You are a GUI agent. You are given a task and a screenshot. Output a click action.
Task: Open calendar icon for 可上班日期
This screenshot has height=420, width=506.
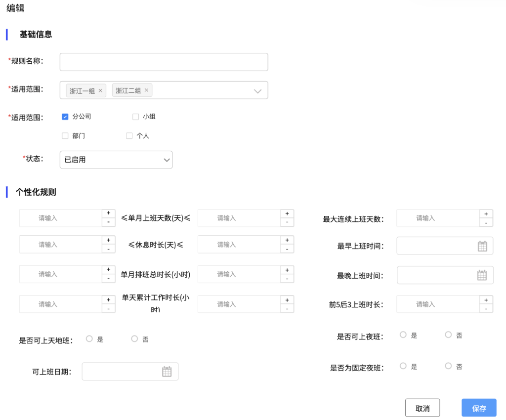tap(167, 372)
